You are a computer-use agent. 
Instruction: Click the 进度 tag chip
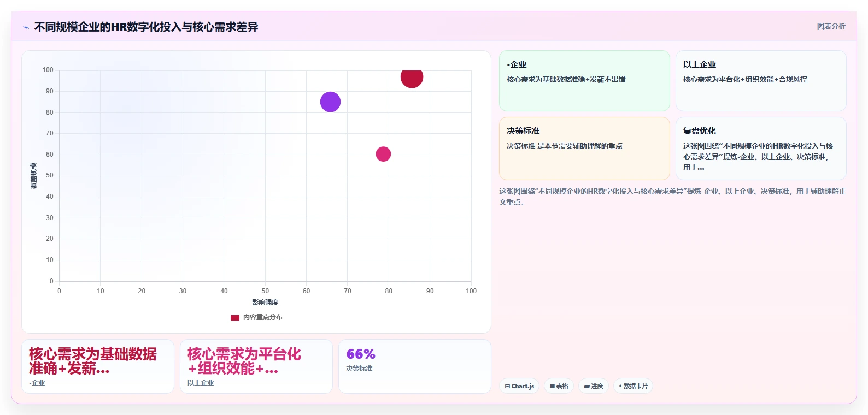[x=594, y=386]
